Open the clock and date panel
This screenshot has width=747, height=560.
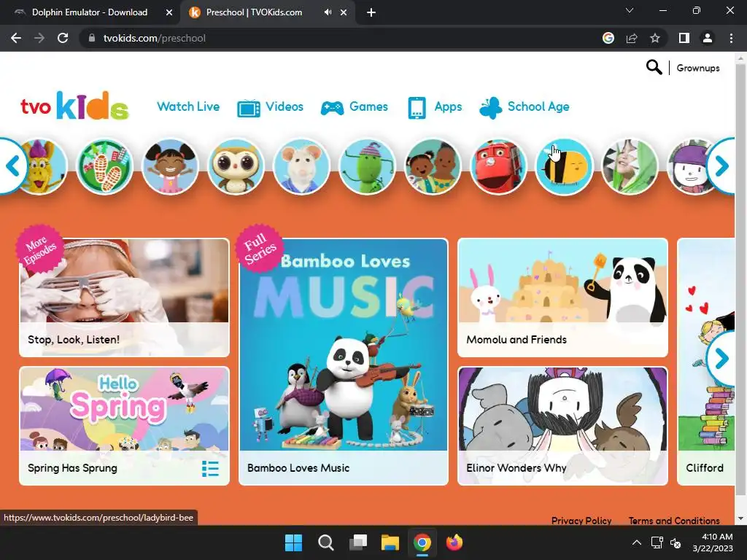point(713,542)
